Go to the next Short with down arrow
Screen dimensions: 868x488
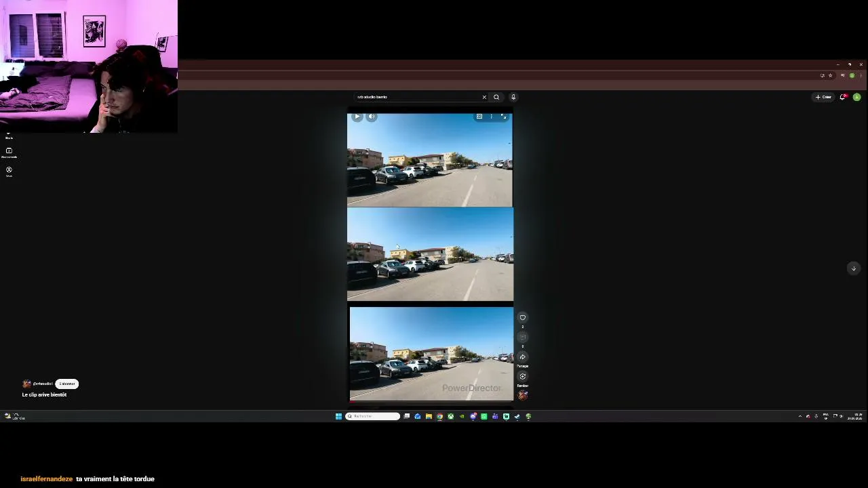pyautogui.click(x=854, y=268)
